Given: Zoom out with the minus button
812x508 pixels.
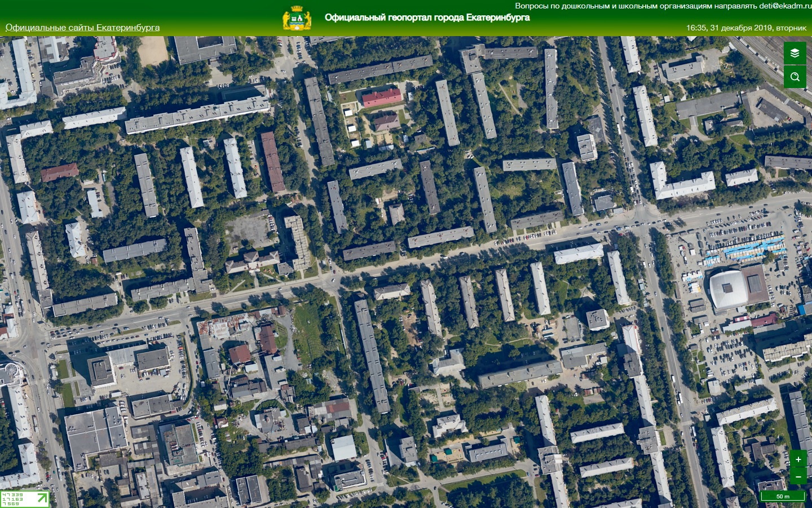Looking at the screenshot, I should pos(798,476).
